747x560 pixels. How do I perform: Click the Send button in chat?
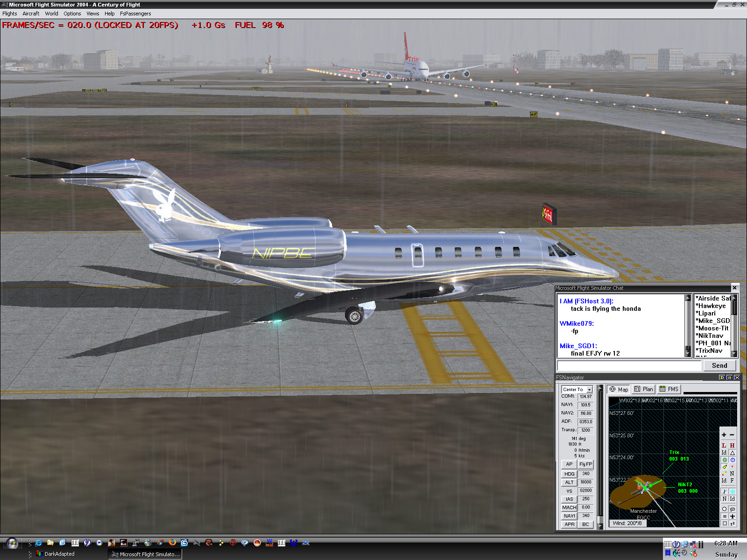[719, 365]
